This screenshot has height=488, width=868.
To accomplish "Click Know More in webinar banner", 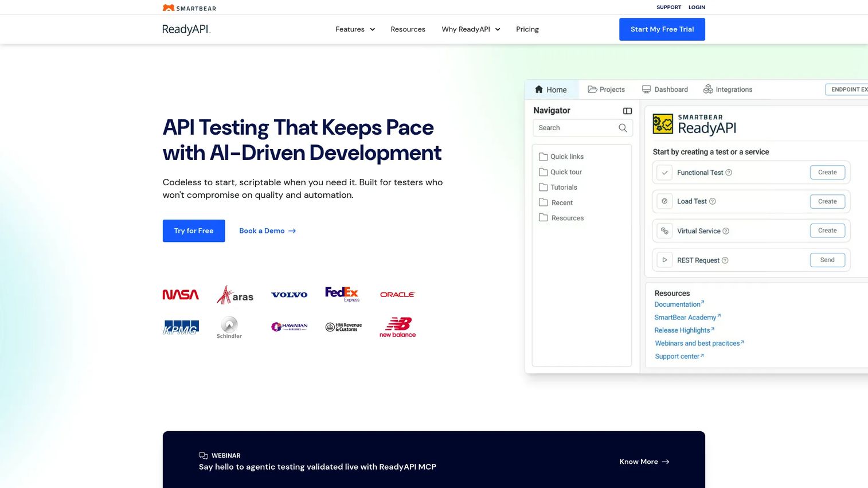I will coord(644,462).
